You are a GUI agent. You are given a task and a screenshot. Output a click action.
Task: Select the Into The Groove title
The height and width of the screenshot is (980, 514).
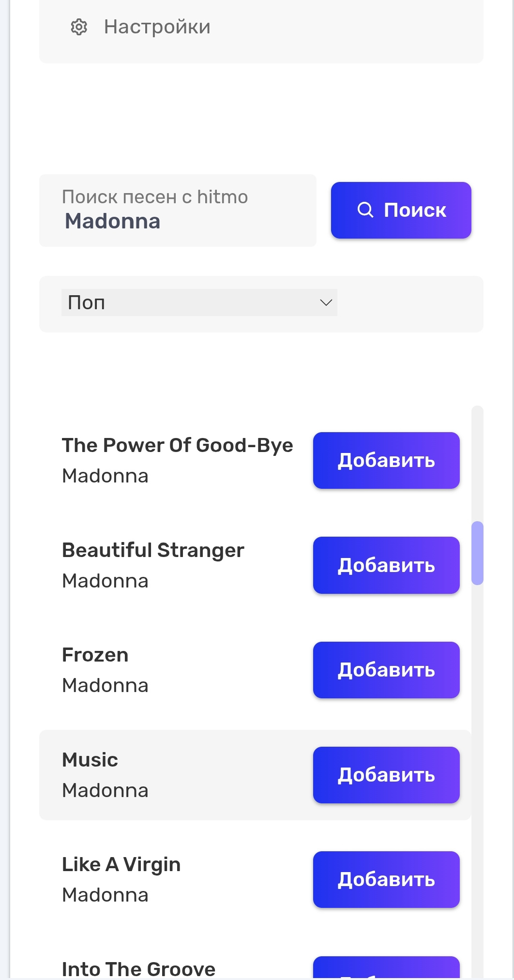138,969
